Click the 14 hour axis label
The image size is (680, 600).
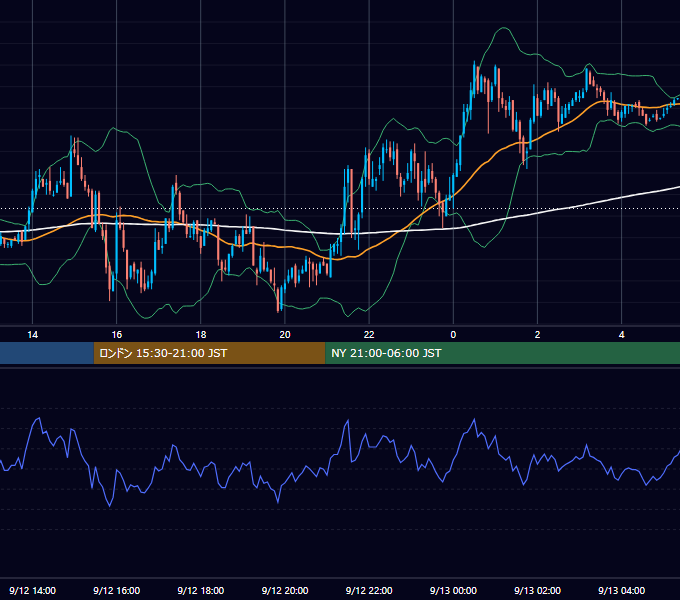tap(33, 335)
